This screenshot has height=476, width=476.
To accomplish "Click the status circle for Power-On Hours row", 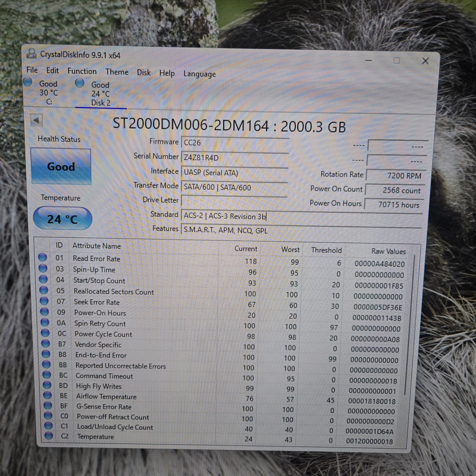I will (x=44, y=311).
